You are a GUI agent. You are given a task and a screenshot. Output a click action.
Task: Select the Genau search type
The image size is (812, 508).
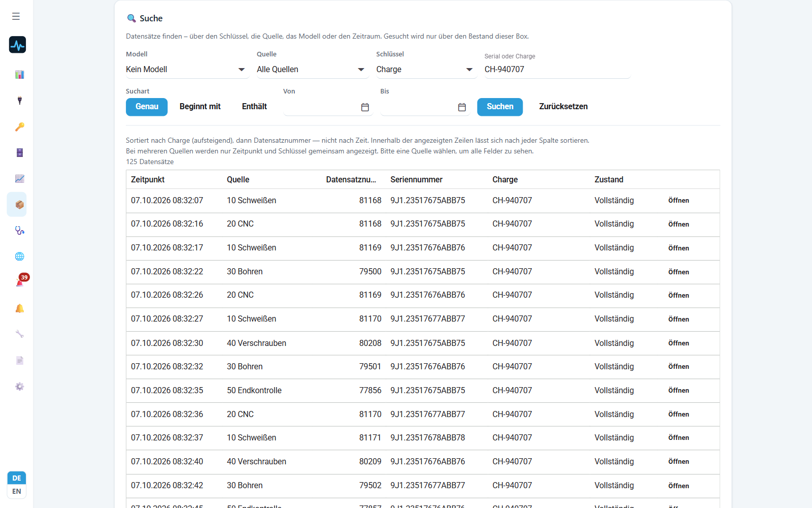click(x=147, y=107)
